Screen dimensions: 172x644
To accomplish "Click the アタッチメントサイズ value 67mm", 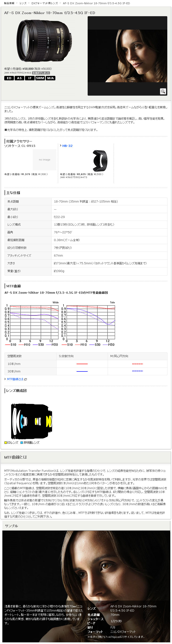I will click(58, 255).
